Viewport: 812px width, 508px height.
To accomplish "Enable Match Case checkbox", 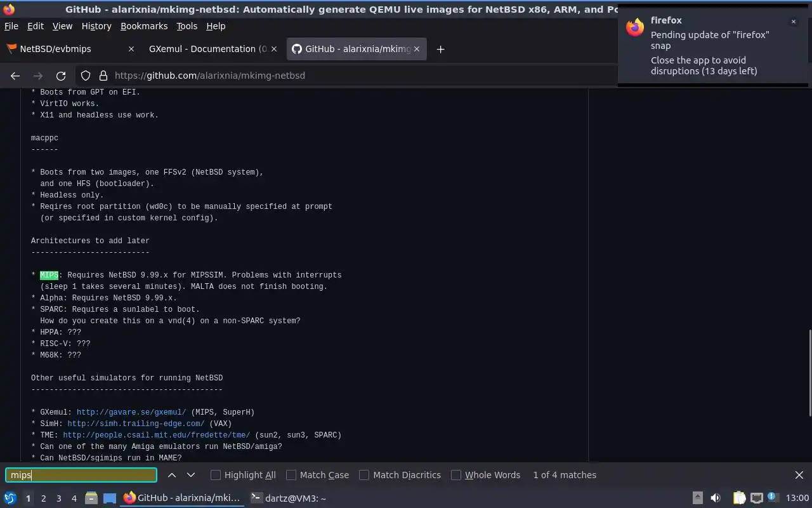I will 291,475.
